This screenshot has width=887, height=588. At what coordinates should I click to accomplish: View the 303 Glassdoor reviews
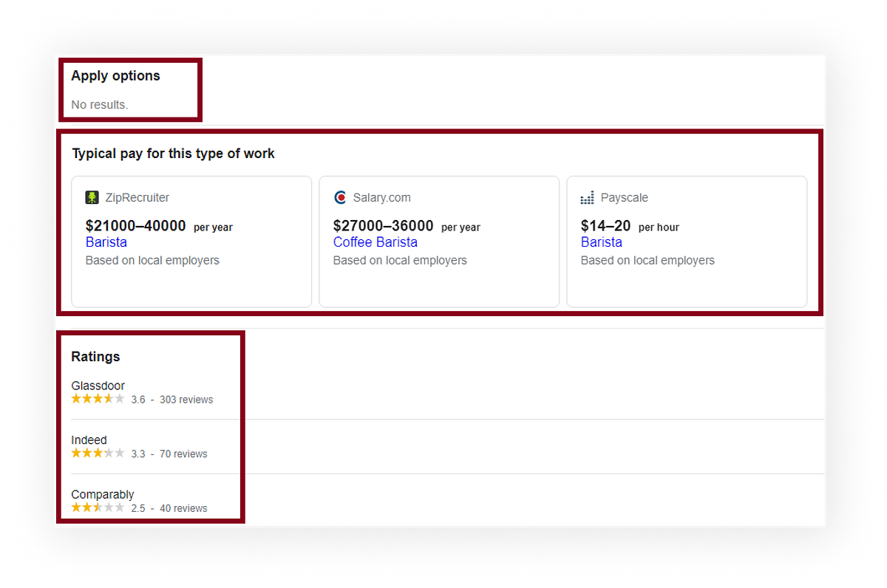click(x=186, y=399)
